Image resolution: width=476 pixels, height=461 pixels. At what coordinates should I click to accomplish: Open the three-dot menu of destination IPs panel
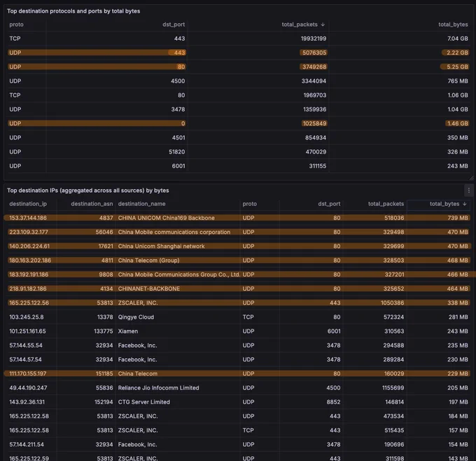click(x=469, y=191)
